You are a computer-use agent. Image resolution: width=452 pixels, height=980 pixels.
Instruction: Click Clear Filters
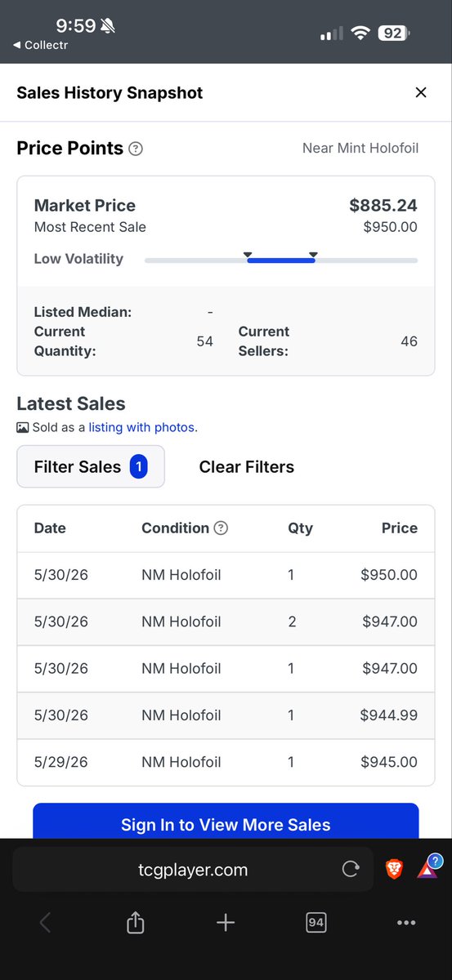click(247, 467)
